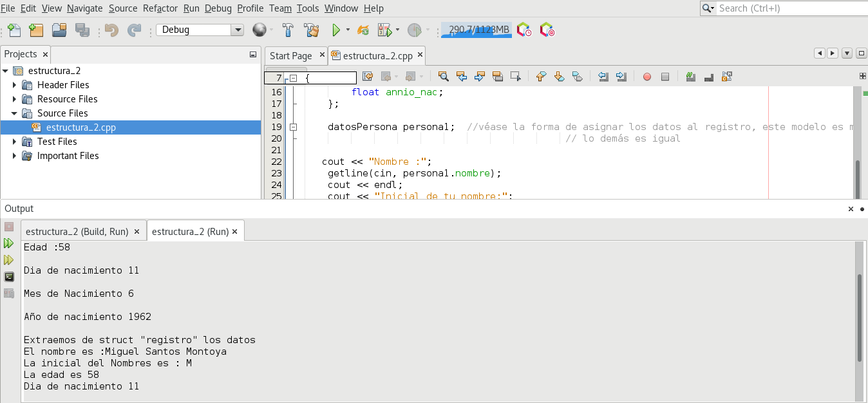
Task: Click the Search (Ctrl+I) input field
Action: coord(789,8)
